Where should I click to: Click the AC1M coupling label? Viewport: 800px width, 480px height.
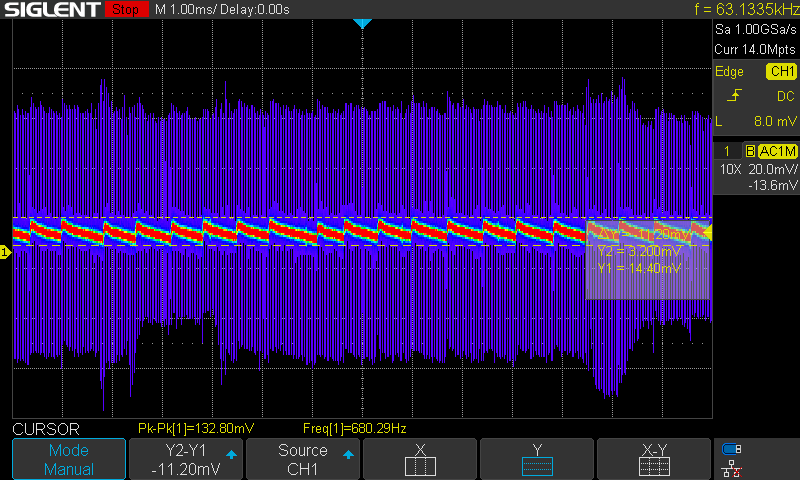click(x=777, y=151)
